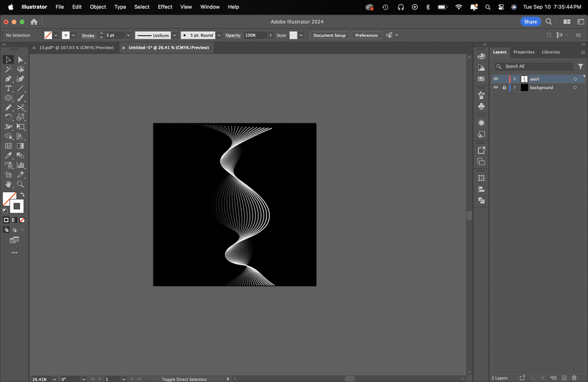588x382 pixels.
Task: Select the Pen tool
Action: [8, 79]
